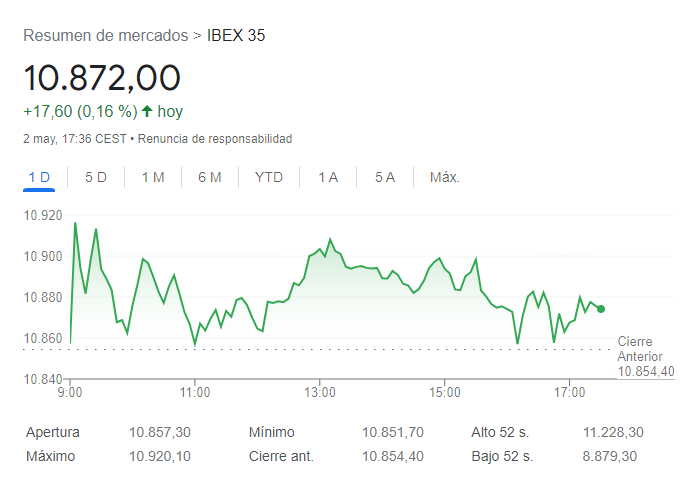Click the Renuncia de responsabilidad link
This screenshot has width=700, height=483.
click(x=215, y=138)
